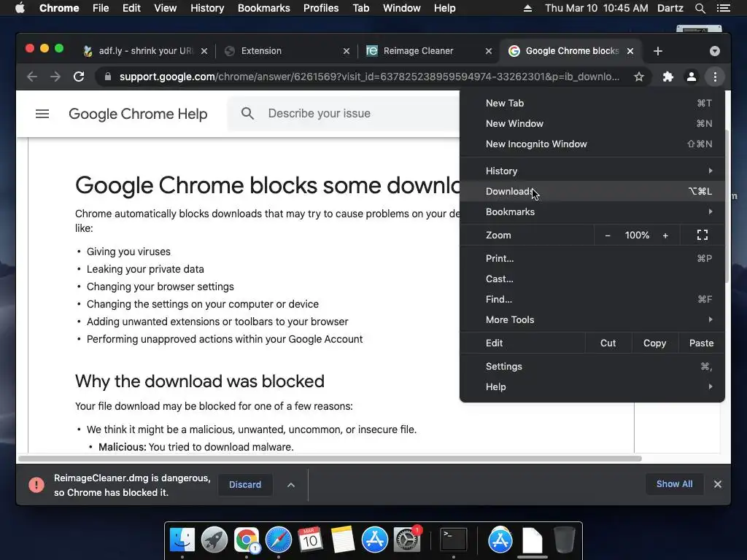Toggle fullscreen from the Zoom row

pos(703,236)
